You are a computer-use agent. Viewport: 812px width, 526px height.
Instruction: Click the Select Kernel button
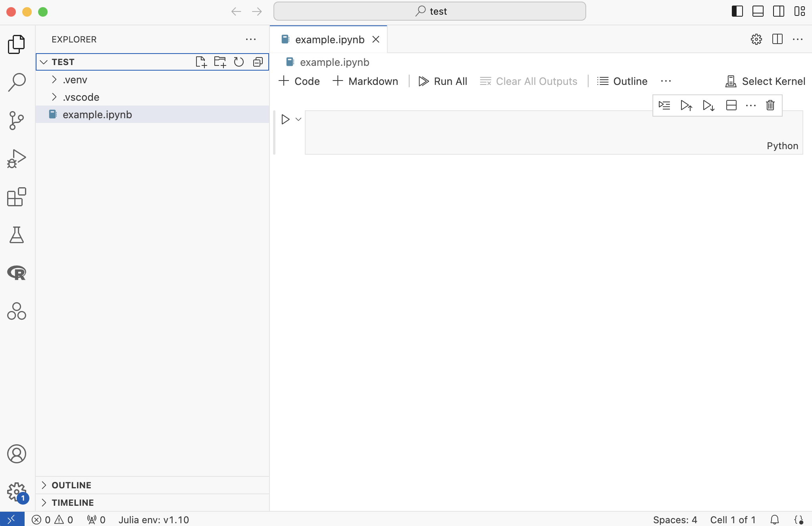(765, 81)
